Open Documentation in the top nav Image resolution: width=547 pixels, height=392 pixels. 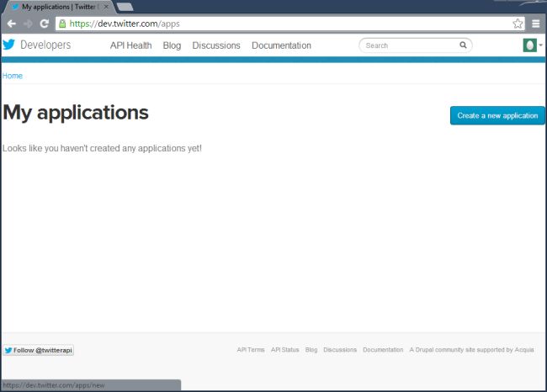282,45
